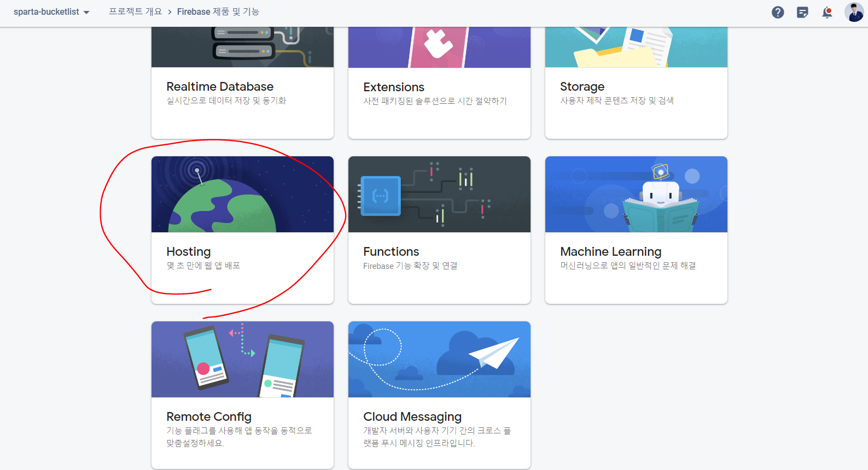This screenshot has width=868, height=470.
Task: Open the help question mark icon
Action: pyautogui.click(x=778, y=12)
